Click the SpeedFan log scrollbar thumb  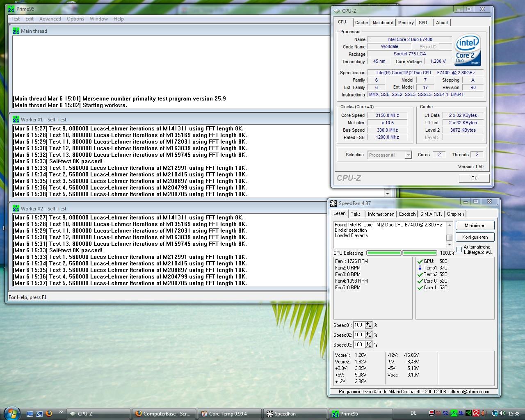pyautogui.click(x=449, y=237)
